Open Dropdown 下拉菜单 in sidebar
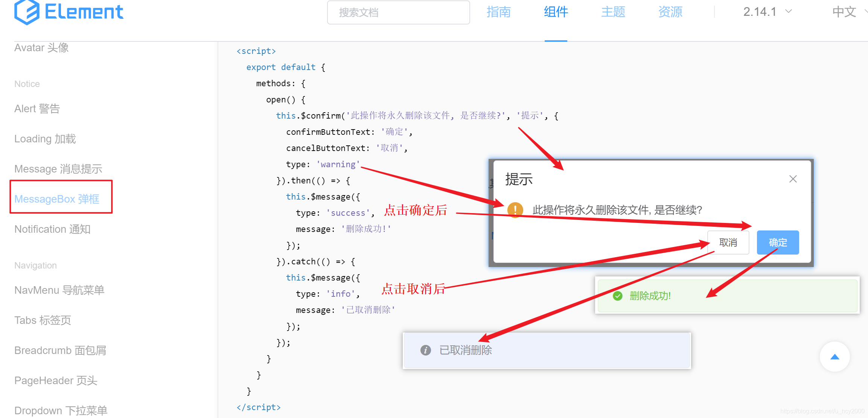 coord(61,411)
